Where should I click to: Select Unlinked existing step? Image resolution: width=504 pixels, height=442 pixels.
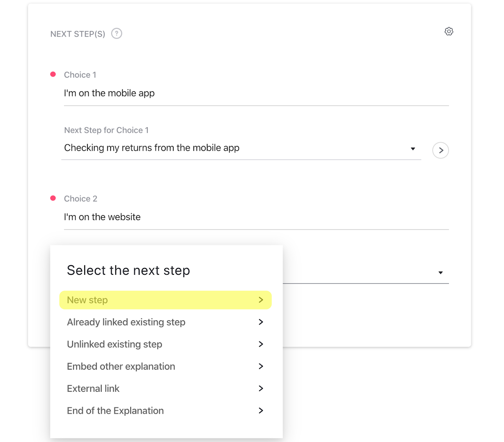[115, 344]
